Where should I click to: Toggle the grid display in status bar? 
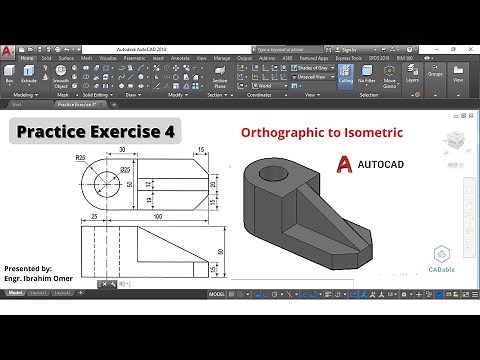tap(231, 294)
